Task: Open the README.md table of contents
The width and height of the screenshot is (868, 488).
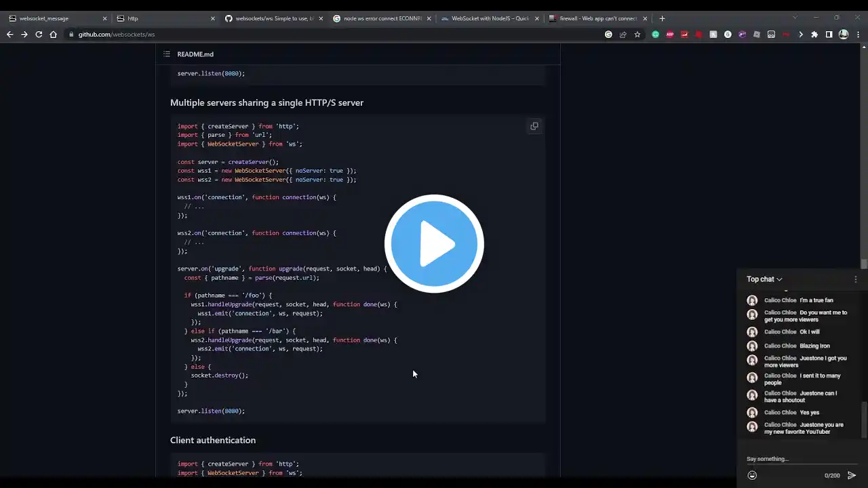Action: 166,54
